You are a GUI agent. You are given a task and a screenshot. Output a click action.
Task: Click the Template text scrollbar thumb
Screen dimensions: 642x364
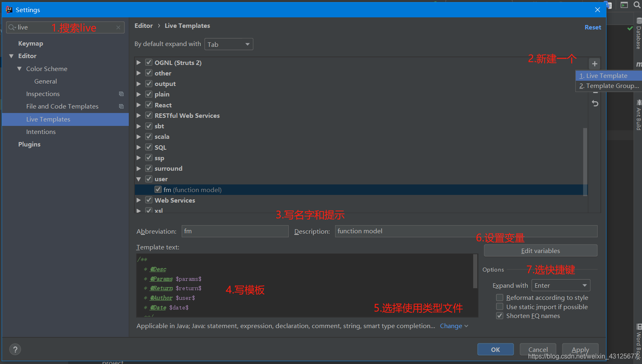pos(475,271)
